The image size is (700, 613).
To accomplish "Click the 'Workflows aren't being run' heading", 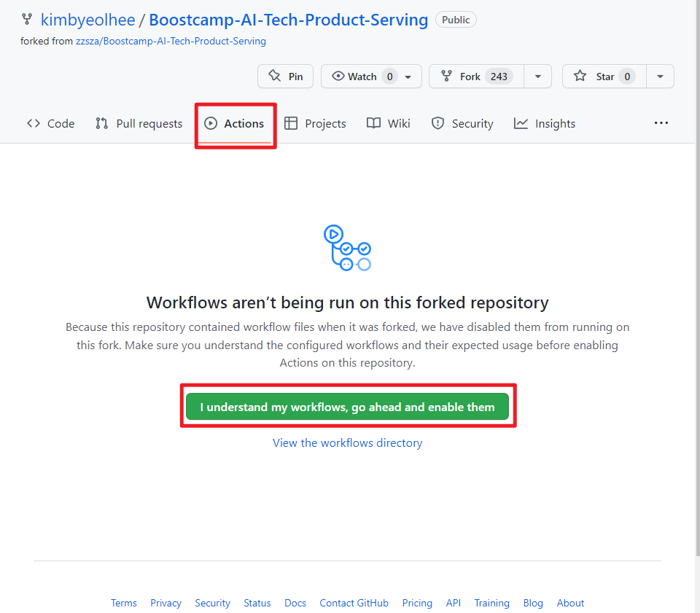I will click(347, 302).
